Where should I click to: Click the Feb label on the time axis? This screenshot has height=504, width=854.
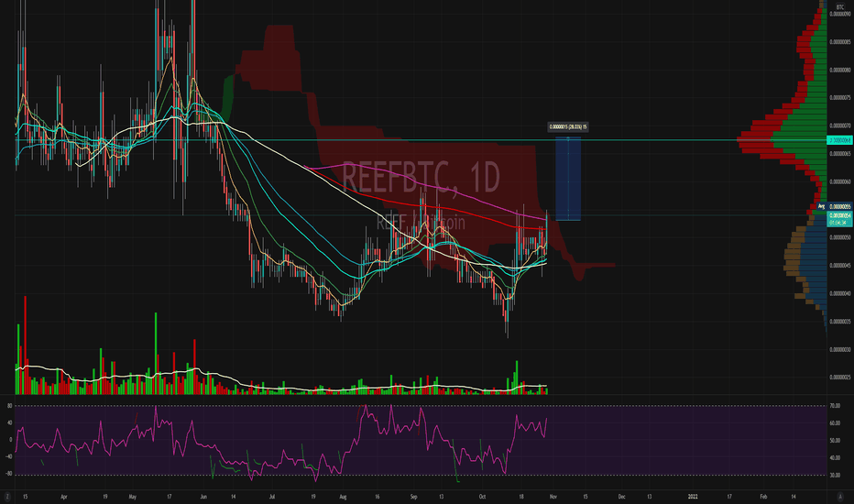point(763,497)
